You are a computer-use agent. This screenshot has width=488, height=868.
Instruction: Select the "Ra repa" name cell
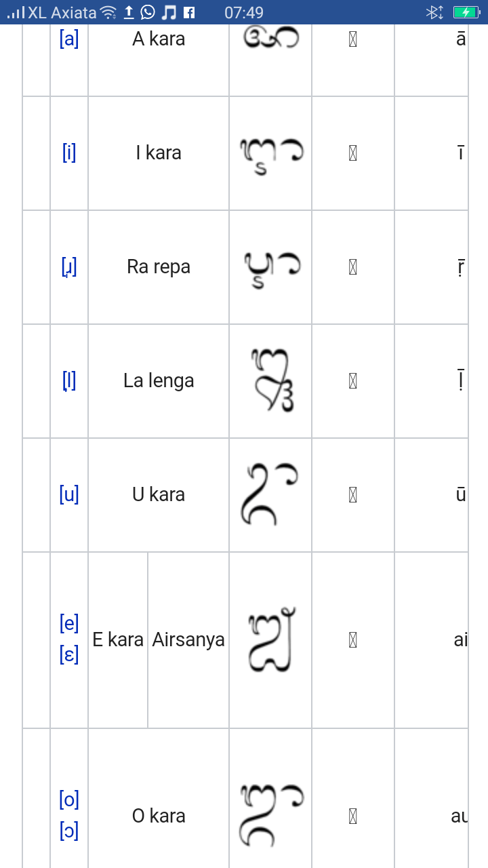[x=159, y=267]
